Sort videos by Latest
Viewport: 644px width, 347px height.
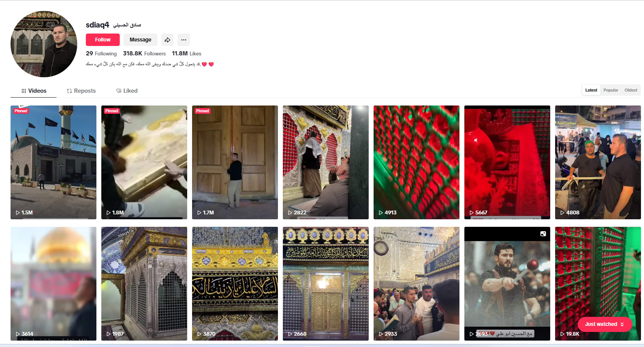click(x=591, y=90)
